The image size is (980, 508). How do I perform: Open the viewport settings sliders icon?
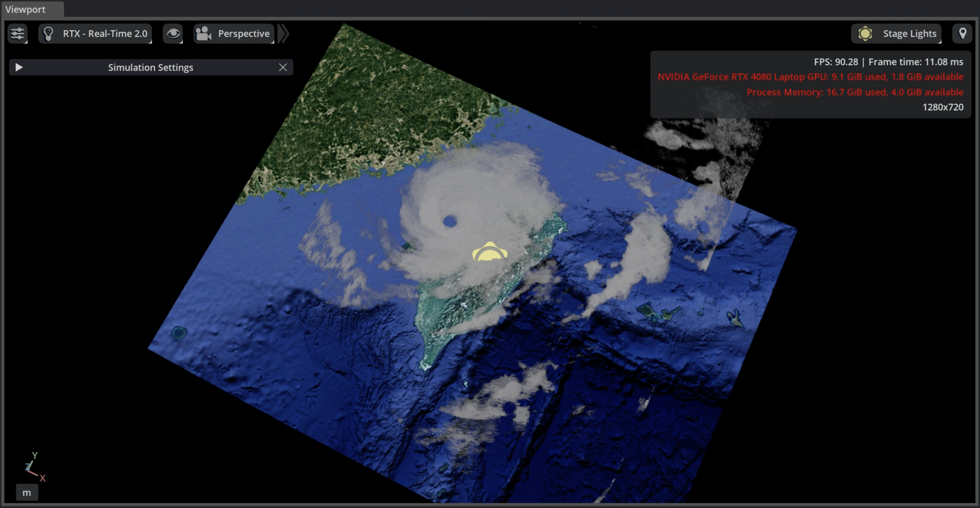tap(17, 34)
